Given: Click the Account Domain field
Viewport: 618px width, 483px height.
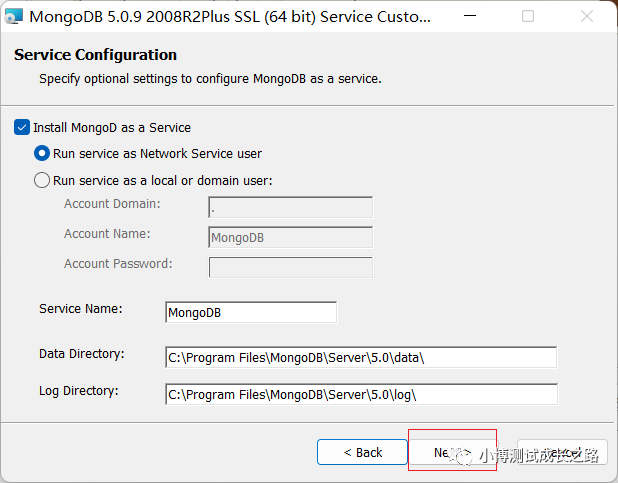Looking at the screenshot, I should point(290,207).
